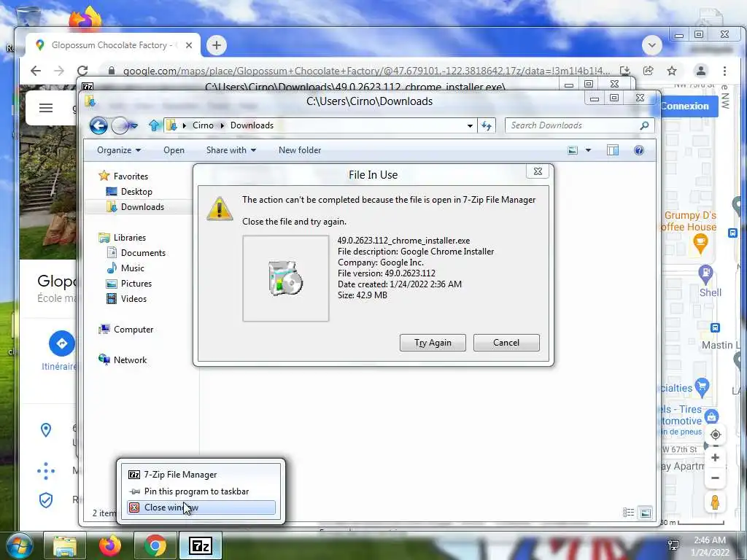Click Cancel in File In Use dialog
Viewport: 747px width, 560px height.
506,343
